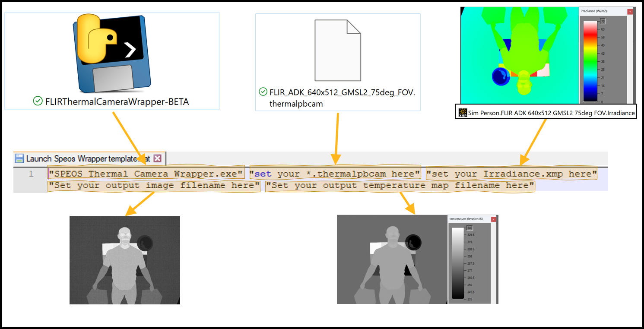Select the output temperature map image
Screen dimensions: 644x329
[x=392, y=259]
